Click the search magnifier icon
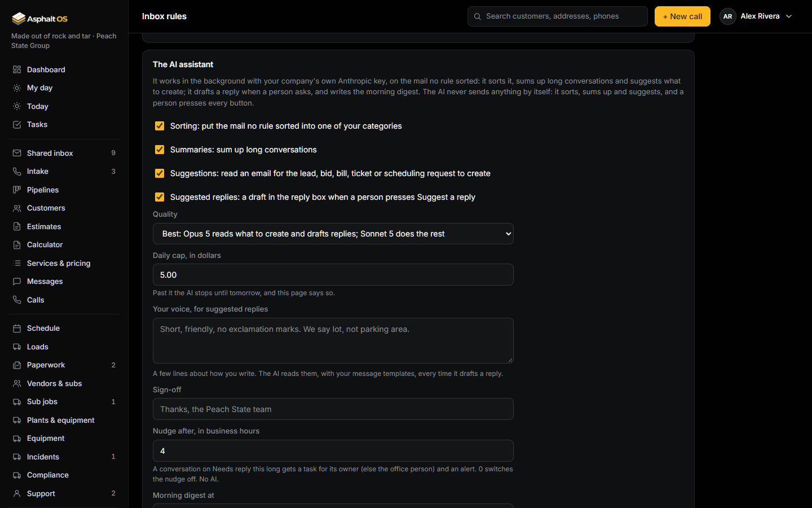 (x=478, y=16)
